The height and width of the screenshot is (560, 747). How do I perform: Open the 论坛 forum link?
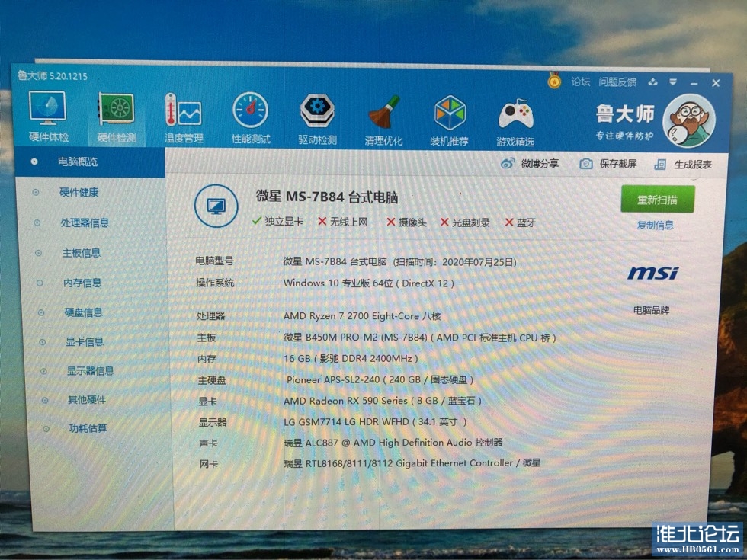(581, 81)
